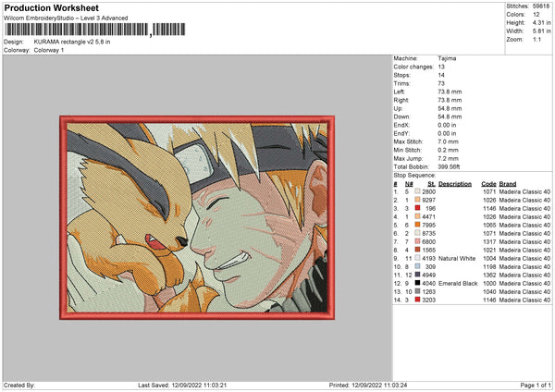Click the Code column header
Image resolution: width=555 pixels, height=392 pixels.
coord(488,184)
